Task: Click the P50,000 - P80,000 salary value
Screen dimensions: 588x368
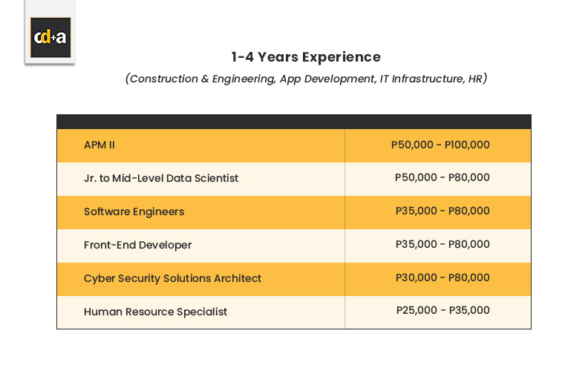Action: pos(442,178)
